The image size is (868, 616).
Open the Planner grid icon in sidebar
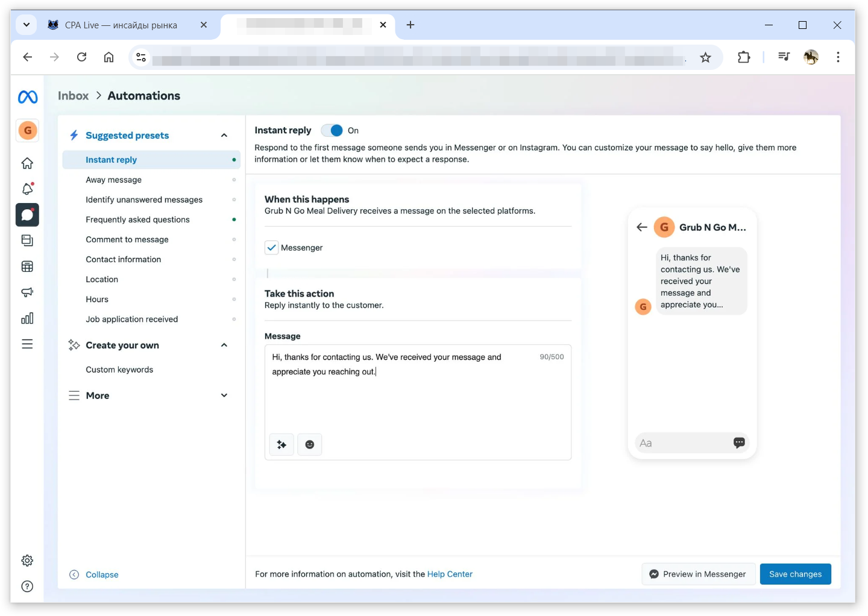27,266
